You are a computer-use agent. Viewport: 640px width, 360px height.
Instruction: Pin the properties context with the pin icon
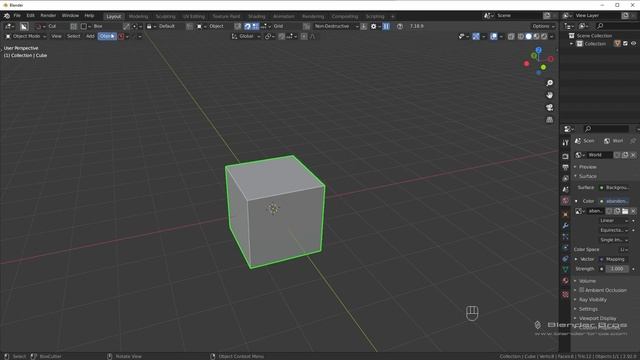pyautogui.click(x=633, y=141)
